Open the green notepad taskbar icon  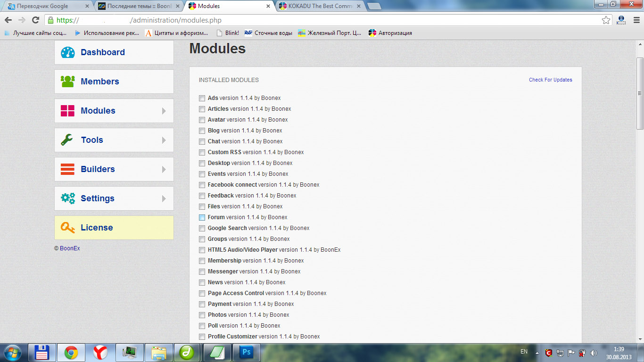(217, 353)
